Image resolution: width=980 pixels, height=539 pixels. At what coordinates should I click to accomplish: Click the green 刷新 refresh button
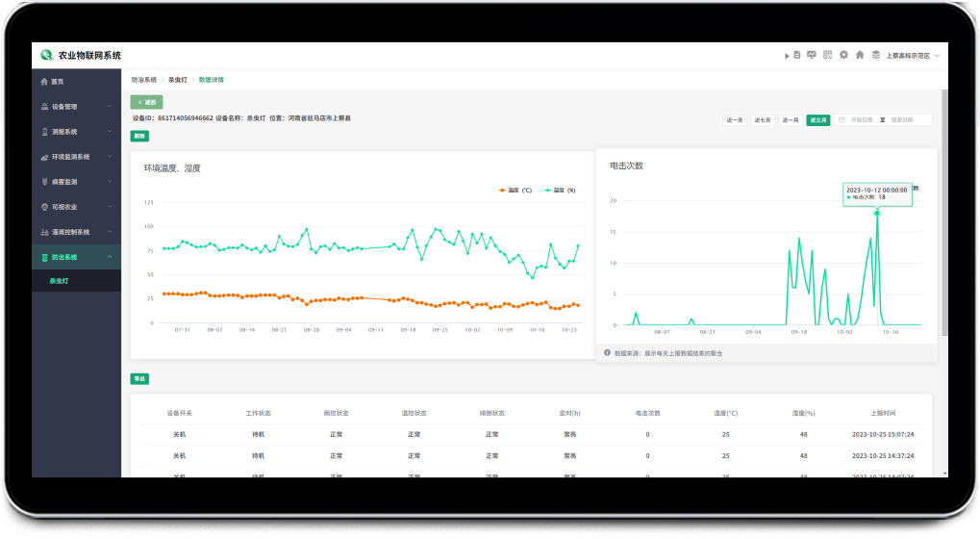point(139,136)
